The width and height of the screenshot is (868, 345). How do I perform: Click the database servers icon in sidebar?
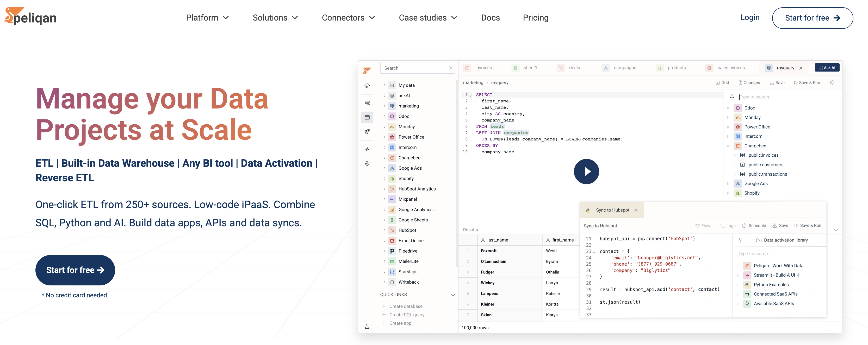(x=367, y=103)
